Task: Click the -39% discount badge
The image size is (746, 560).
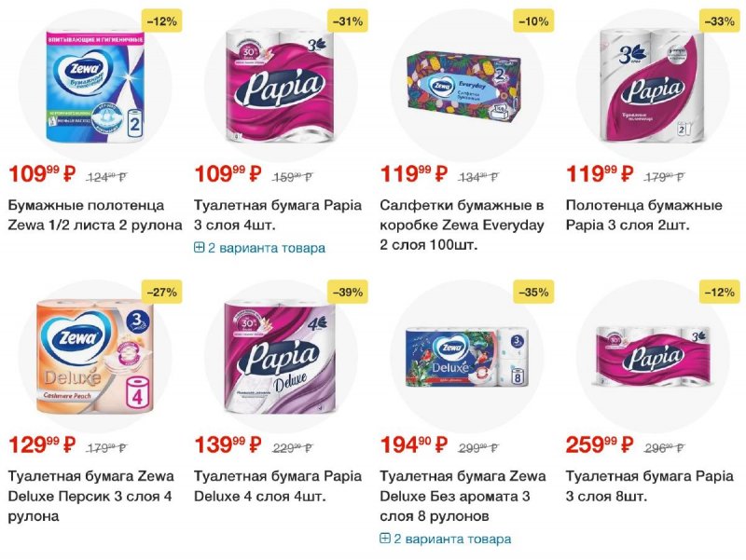Action: pyautogui.click(x=348, y=292)
